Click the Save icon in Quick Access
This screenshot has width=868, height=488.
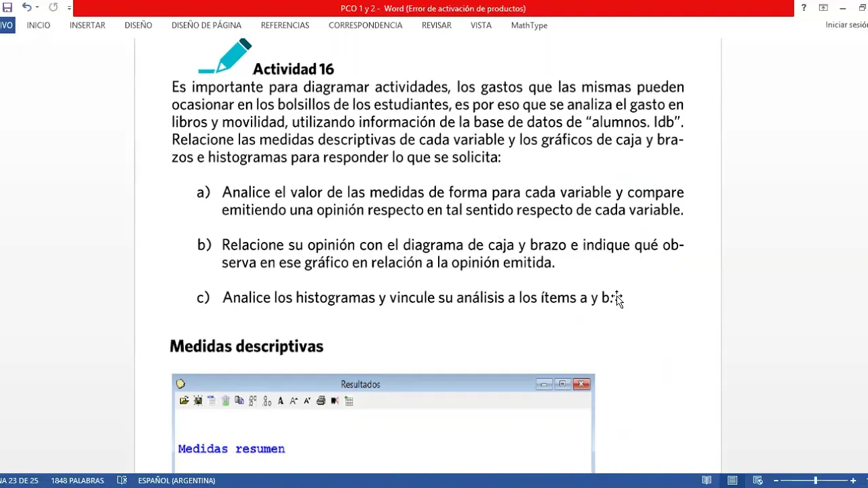coord(7,7)
